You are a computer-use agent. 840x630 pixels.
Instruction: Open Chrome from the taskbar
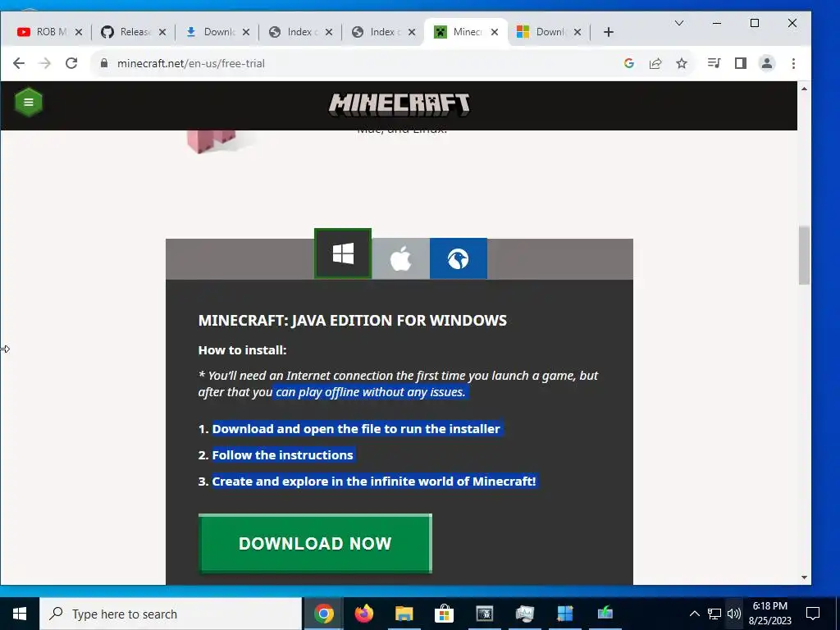(x=323, y=614)
